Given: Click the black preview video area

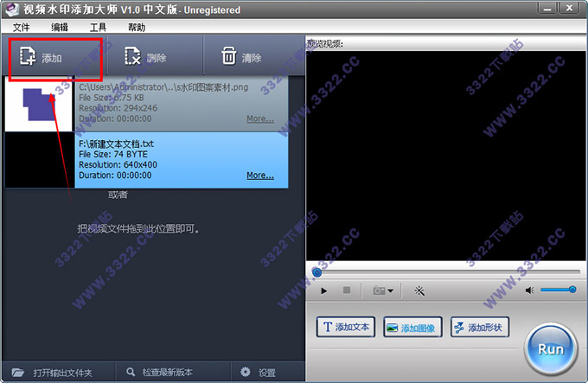Looking at the screenshot, I should [x=445, y=156].
